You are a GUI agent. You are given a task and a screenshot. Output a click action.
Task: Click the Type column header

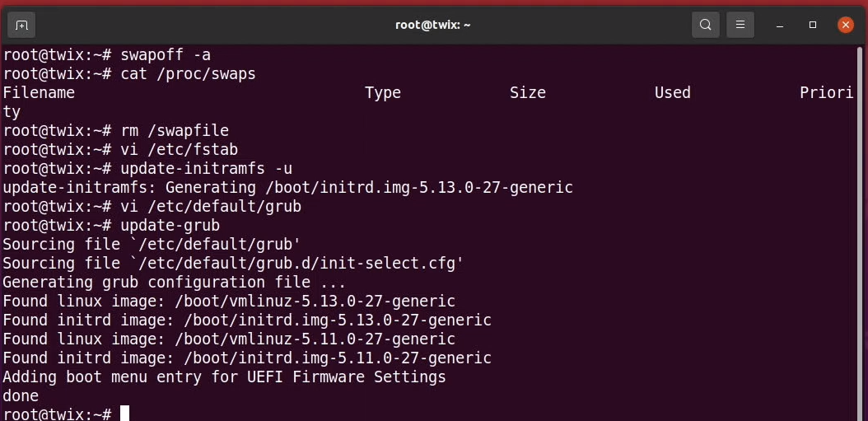click(382, 93)
